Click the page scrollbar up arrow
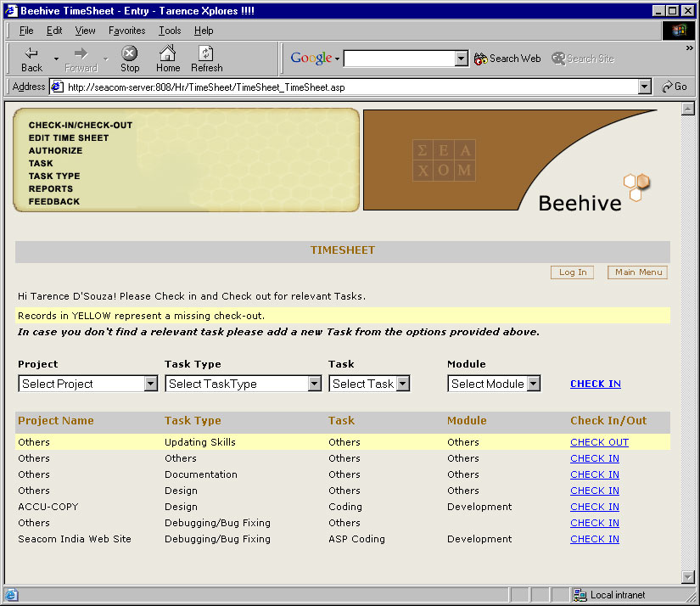The image size is (700, 606). click(x=688, y=109)
